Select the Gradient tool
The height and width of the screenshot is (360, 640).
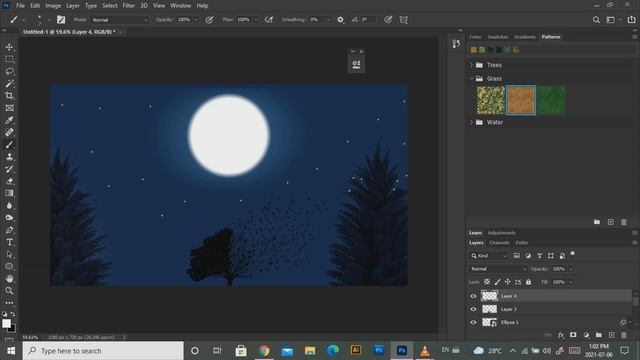pos(9,193)
